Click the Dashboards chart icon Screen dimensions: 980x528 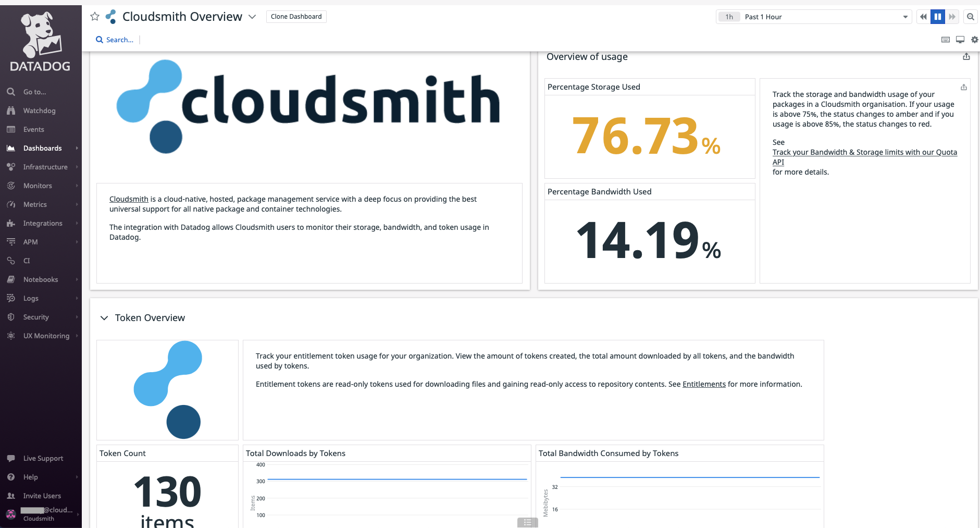click(11, 148)
